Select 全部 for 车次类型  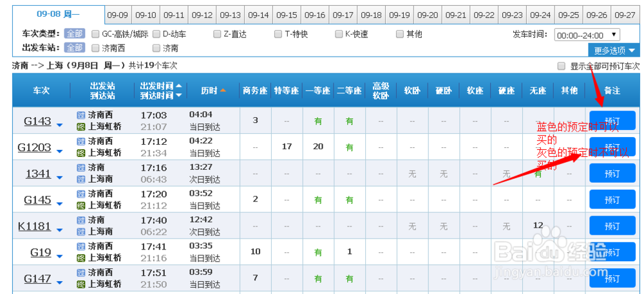[x=74, y=34]
